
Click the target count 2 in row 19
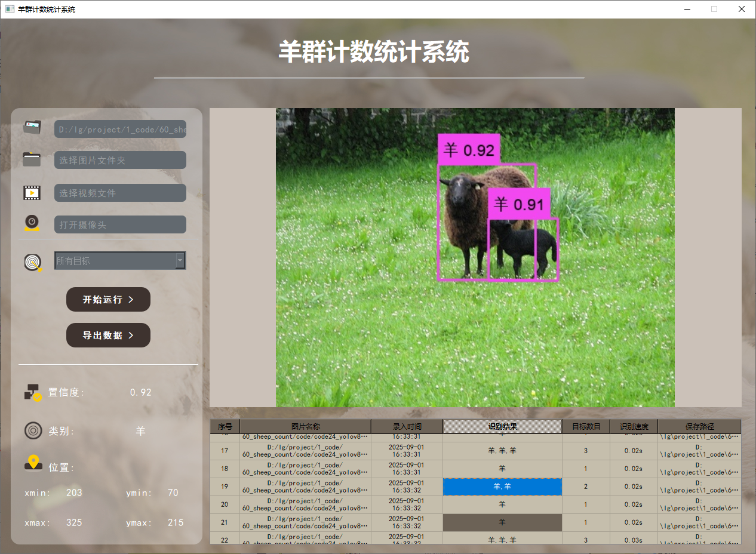click(586, 487)
